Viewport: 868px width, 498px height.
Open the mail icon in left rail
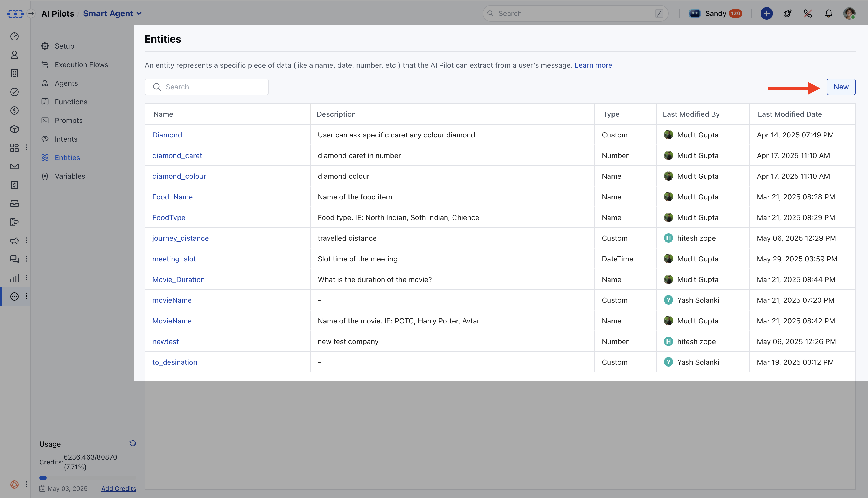point(14,167)
